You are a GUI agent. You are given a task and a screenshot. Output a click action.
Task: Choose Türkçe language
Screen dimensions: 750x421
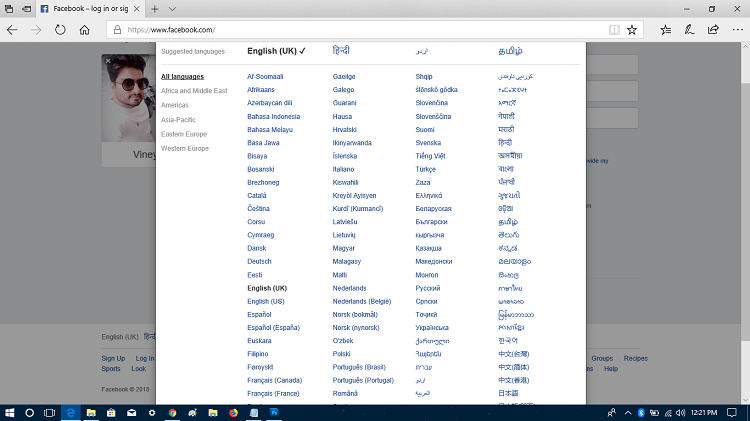tap(426, 169)
